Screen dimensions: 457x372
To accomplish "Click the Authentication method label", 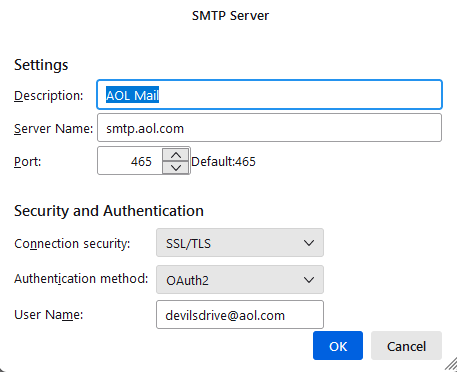I will pos(81,278).
